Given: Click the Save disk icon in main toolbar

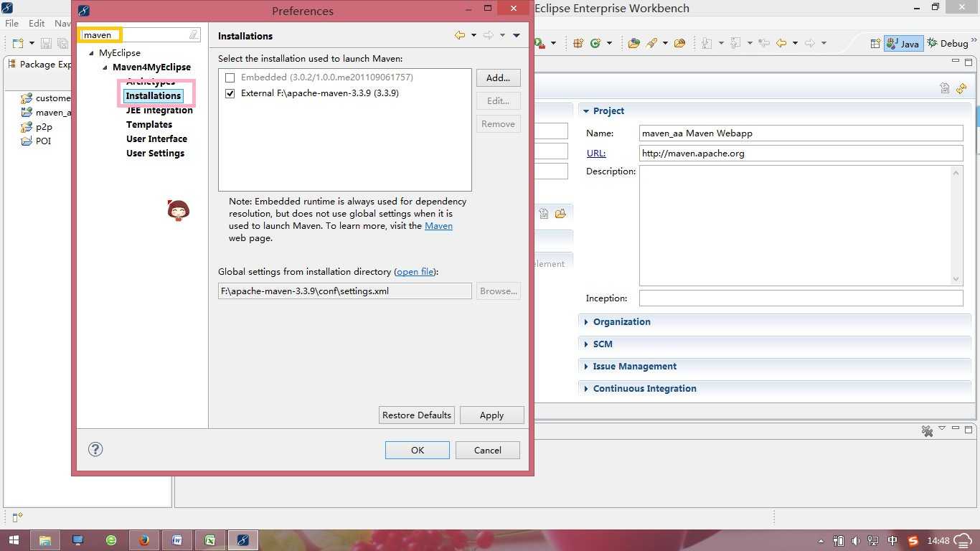Looking at the screenshot, I should tap(45, 44).
